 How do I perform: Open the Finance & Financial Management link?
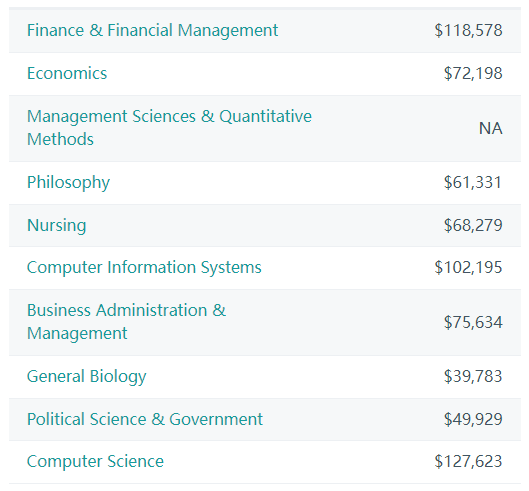(152, 30)
